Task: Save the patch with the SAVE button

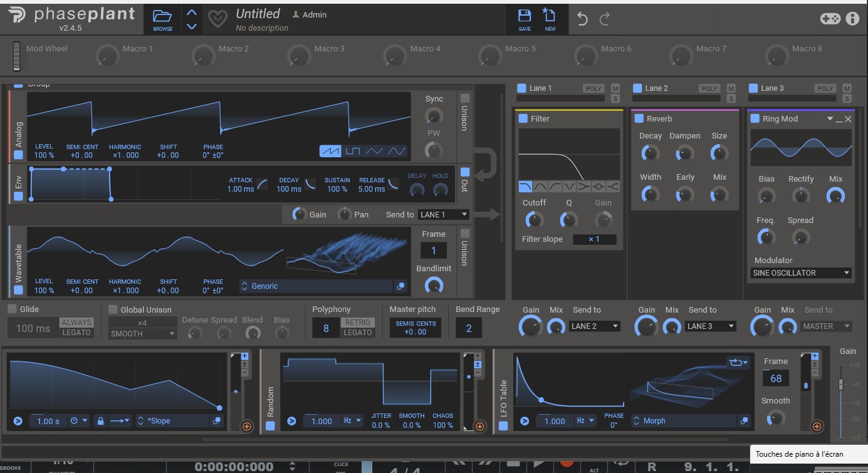Action: (x=524, y=19)
